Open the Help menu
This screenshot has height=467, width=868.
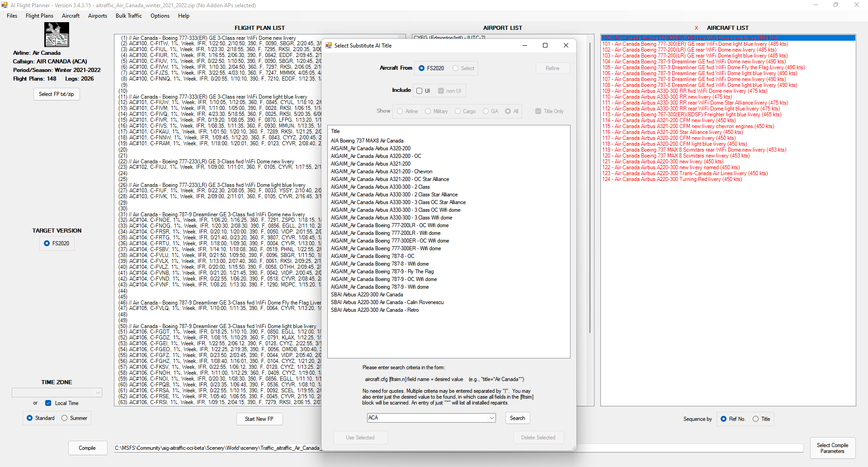184,16
